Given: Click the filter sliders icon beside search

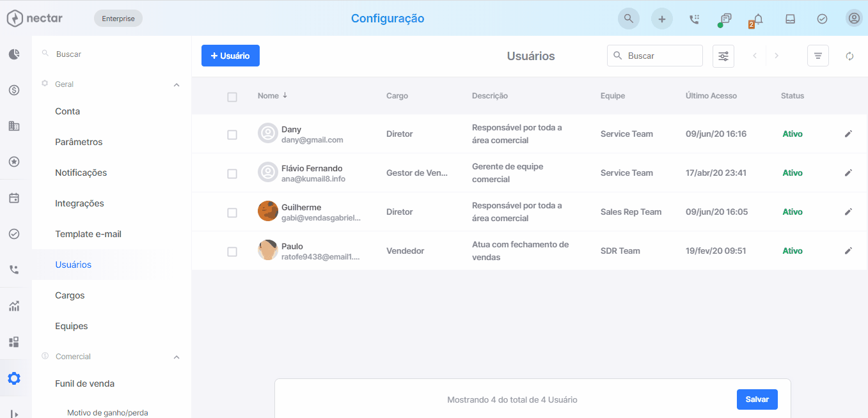Looking at the screenshot, I should pyautogui.click(x=723, y=56).
